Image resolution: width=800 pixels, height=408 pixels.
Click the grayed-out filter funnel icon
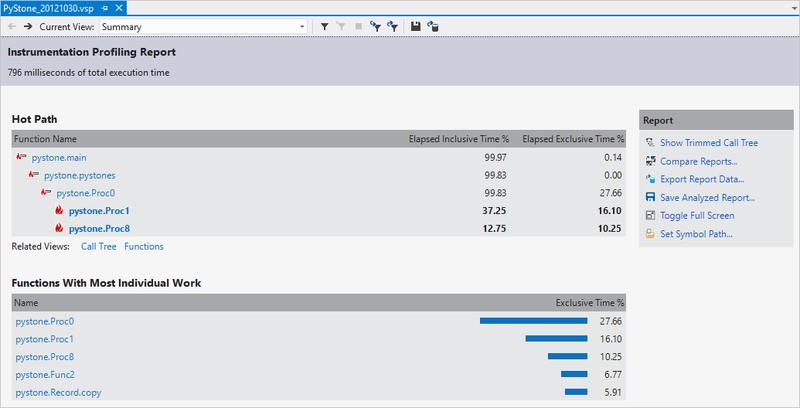pyautogui.click(x=341, y=27)
